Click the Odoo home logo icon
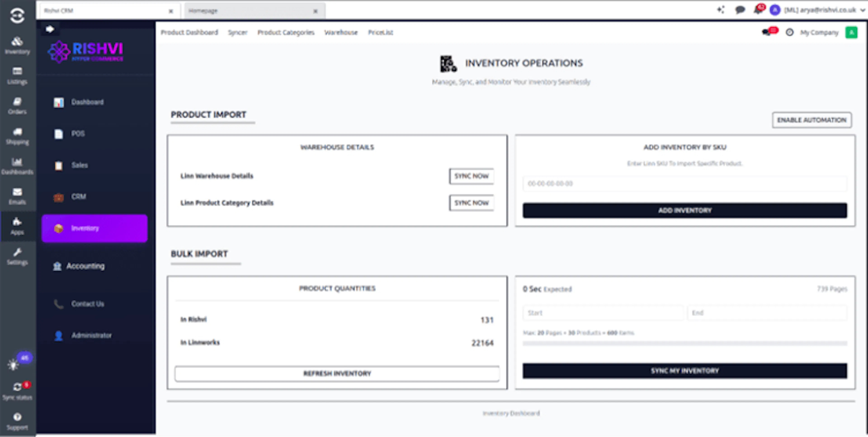This screenshot has width=868, height=437. tap(17, 16)
